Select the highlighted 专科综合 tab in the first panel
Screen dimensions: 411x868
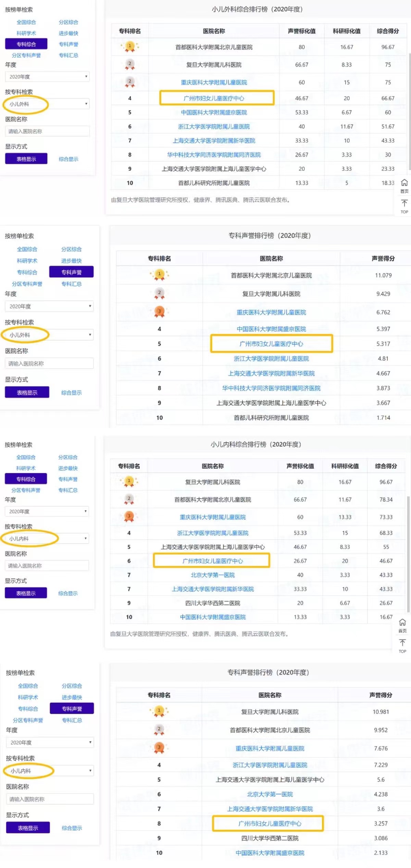tap(26, 44)
